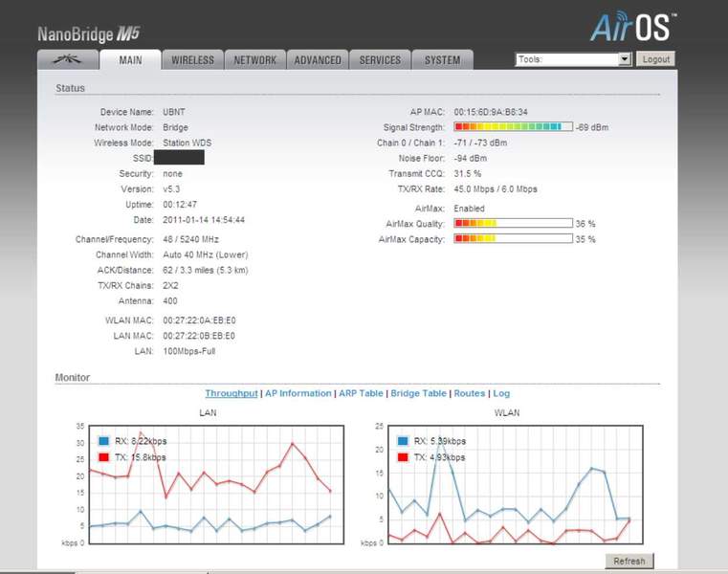
Task: Open the Routes monitor link
Action: tap(470, 393)
